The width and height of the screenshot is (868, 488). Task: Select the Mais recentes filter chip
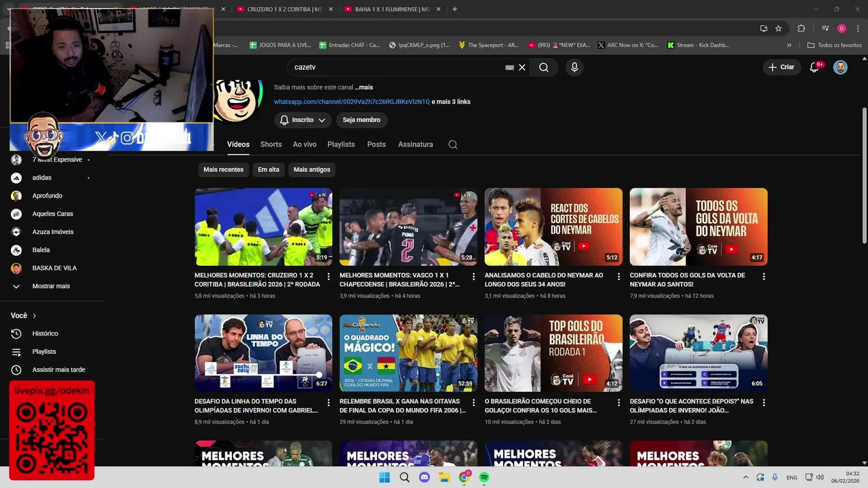223,169
